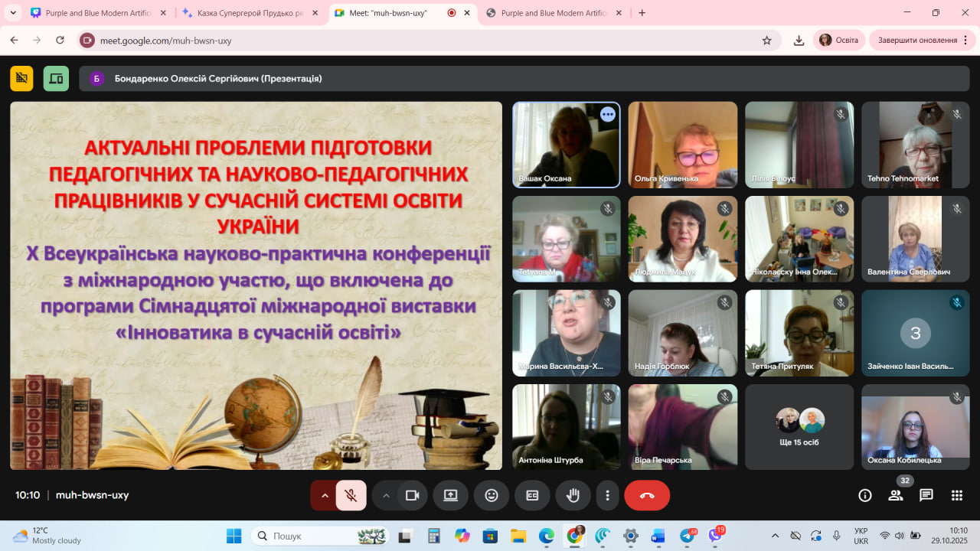Toggle the camera off
The width and height of the screenshot is (980, 551).
tap(412, 495)
